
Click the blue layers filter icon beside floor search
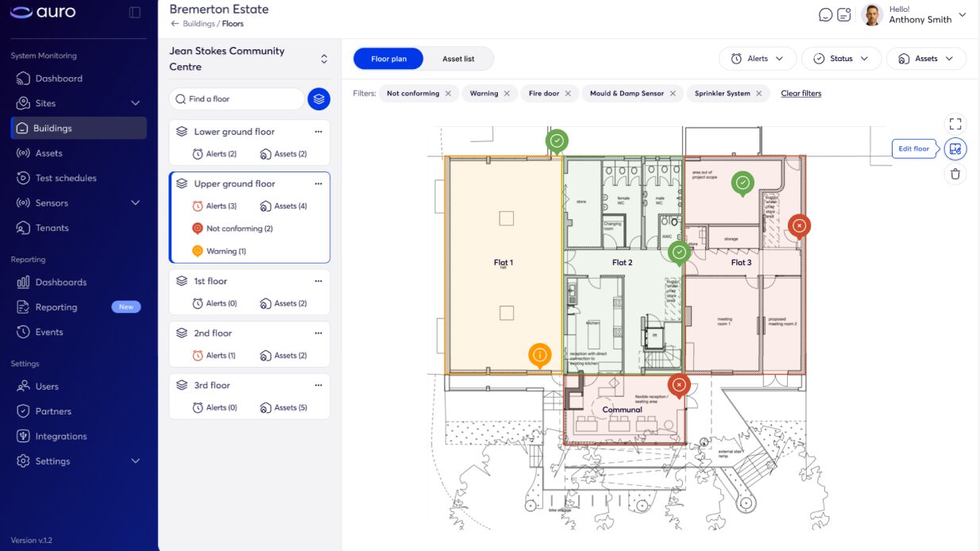[318, 98]
